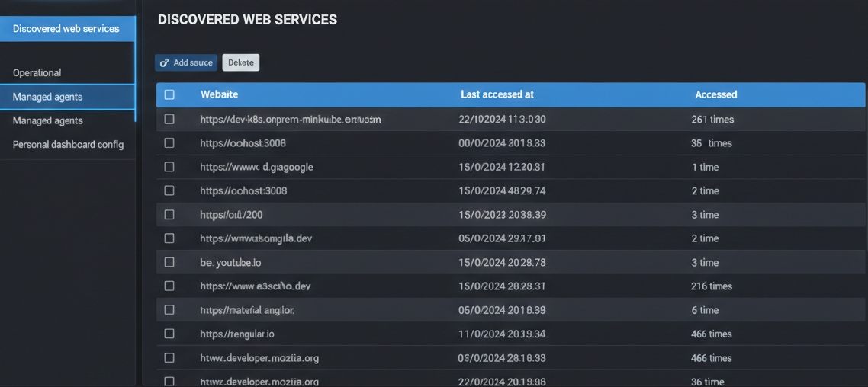This screenshot has height=387, width=868.
Task: Open Discovered web services in sidebar
Action: click(66, 29)
